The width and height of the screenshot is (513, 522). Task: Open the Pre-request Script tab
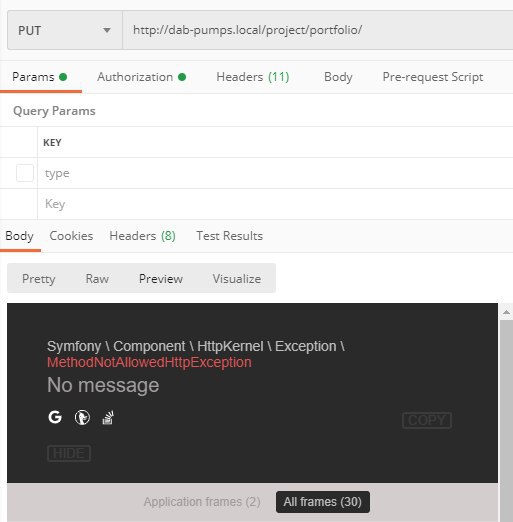(x=433, y=77)
